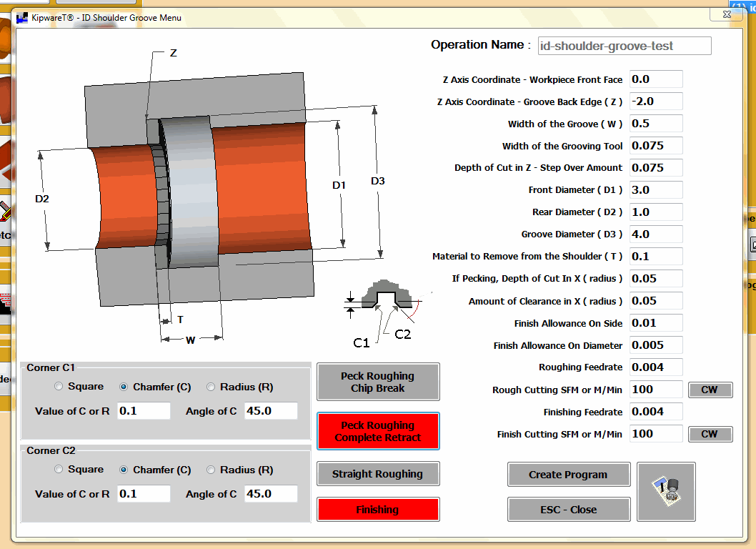Viewport: 756px width, 549px height.
Task: Click the Value of C or R field for Corner C1
Action: pos(143,410)
